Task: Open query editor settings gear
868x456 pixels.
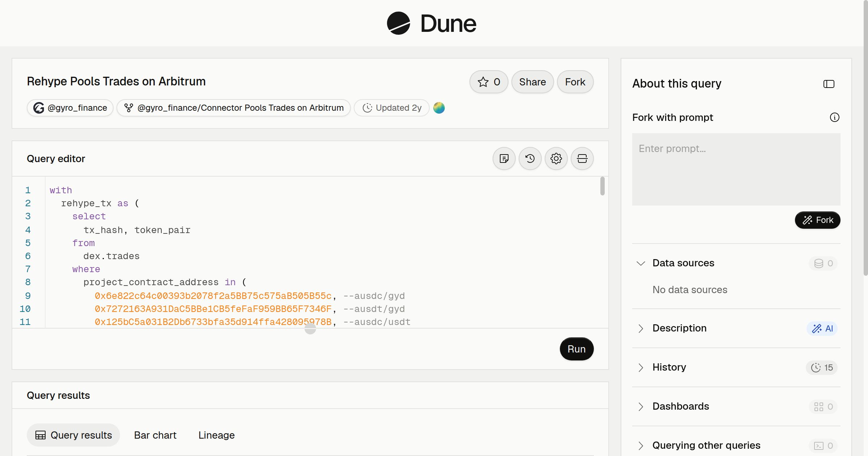Action: click(x=556, y=159)
